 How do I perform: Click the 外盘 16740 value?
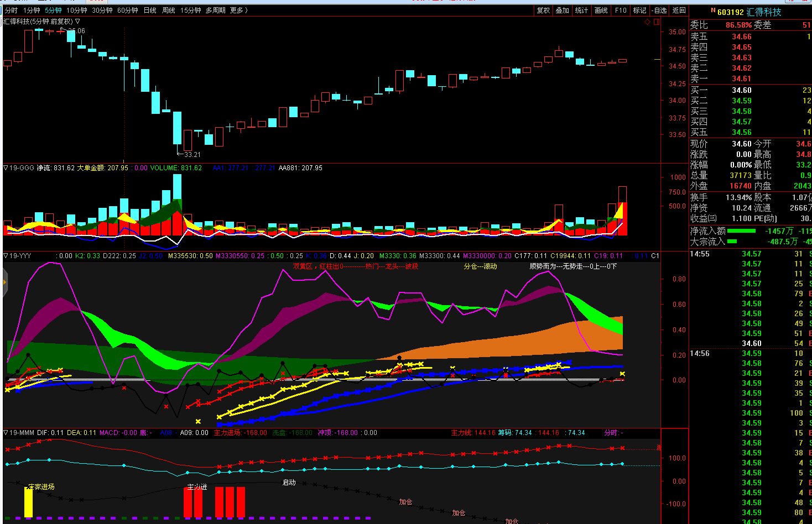coord(741,186)
